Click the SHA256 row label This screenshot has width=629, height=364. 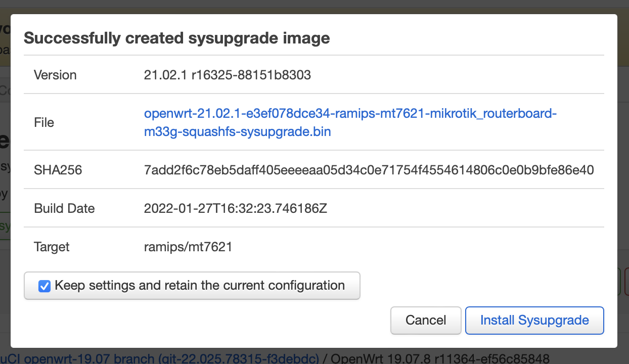pyautogui.click(x=58, y=170)
